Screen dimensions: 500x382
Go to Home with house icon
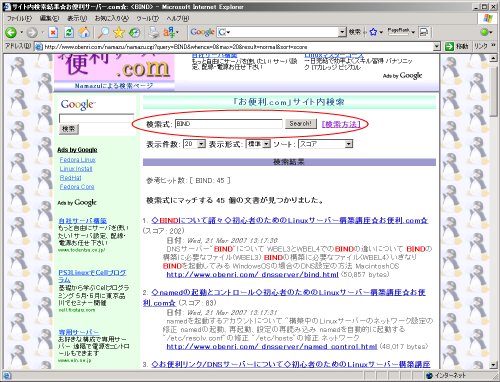(84, 32)
